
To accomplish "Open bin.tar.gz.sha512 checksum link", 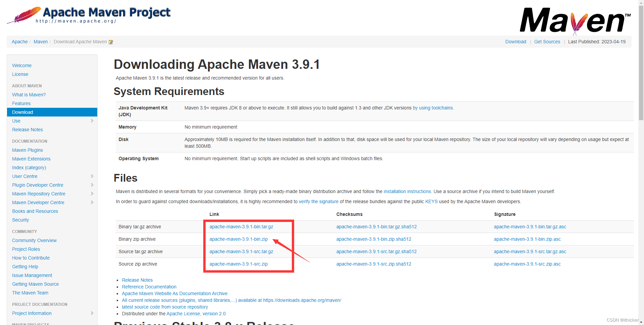I will [x=376, y=227].
